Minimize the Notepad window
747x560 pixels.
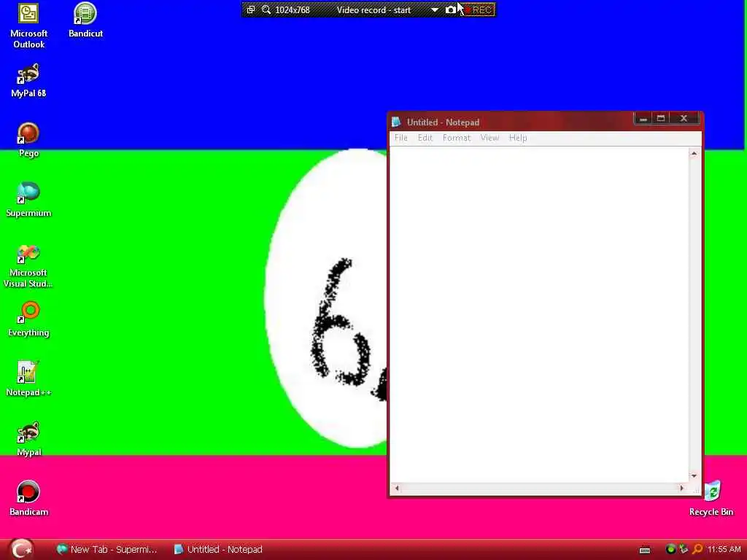643,118
